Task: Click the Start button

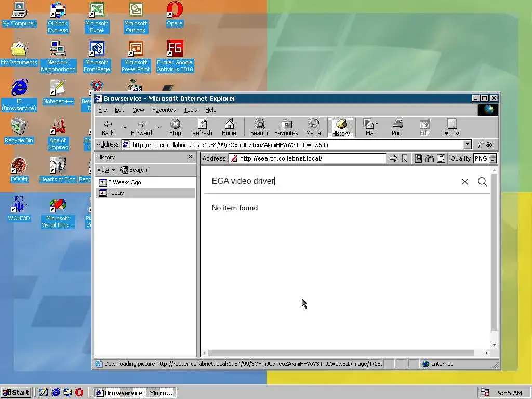Action: click(16, 393)
